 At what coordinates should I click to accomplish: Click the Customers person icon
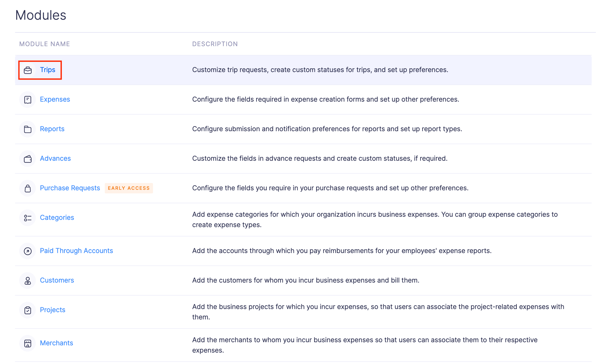[28, 281]
